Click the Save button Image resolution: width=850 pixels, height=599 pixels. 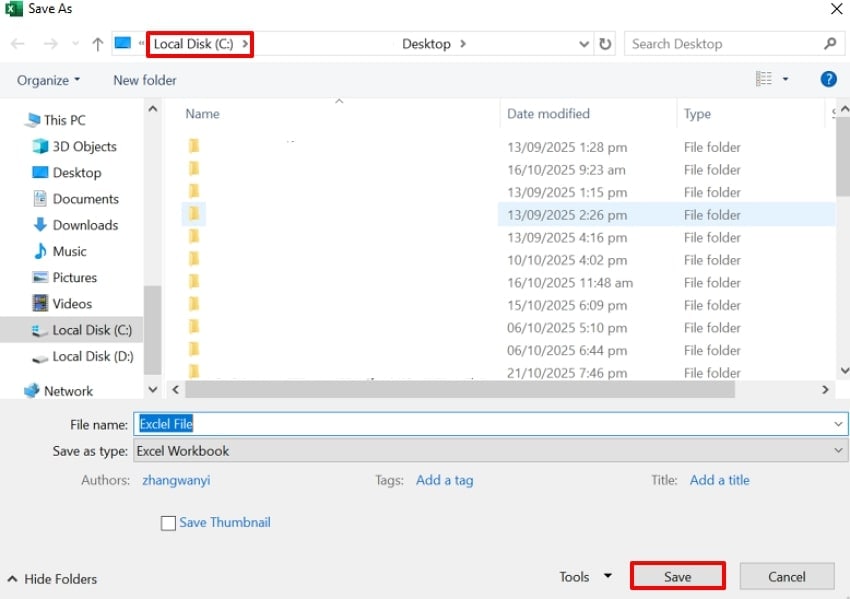pos(678,577)
